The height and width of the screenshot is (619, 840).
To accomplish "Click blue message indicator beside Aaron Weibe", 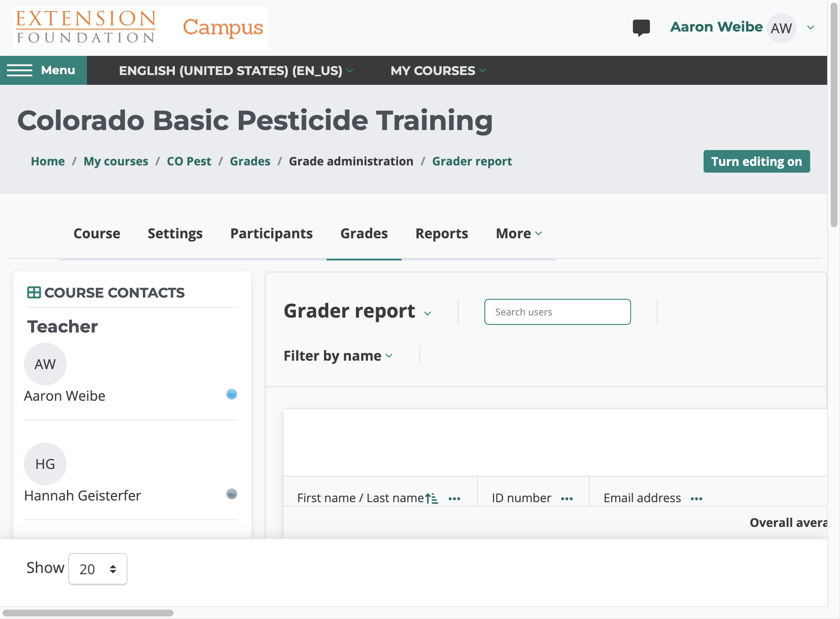I will click(232, 394).
